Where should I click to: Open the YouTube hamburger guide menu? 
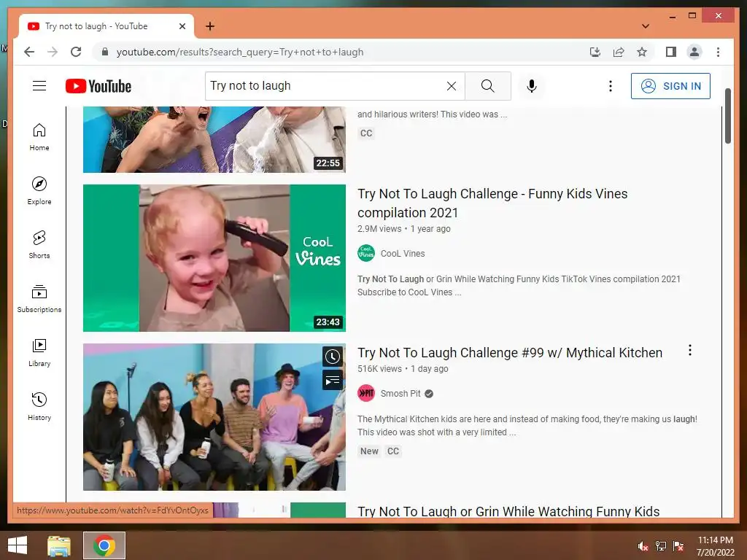coord(39,86)
